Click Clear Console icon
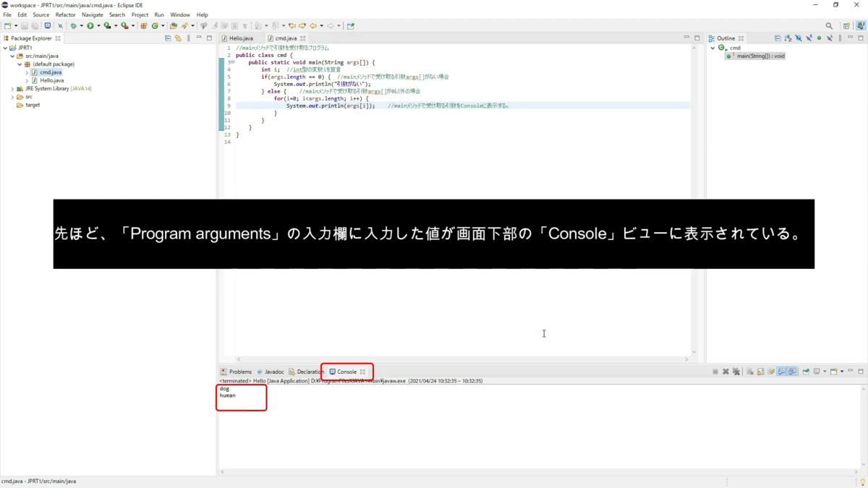Viewport: 868px width, 488px height. click(x=750, y=371)
